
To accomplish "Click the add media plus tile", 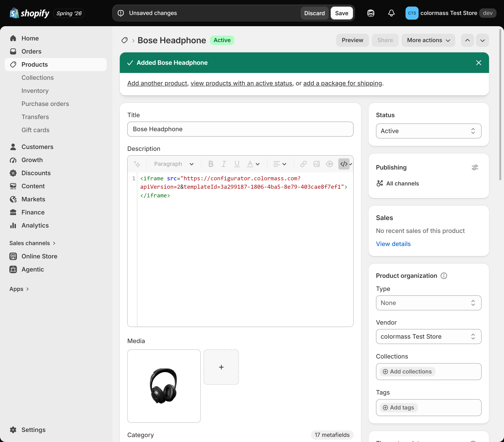I will point(221,367).
